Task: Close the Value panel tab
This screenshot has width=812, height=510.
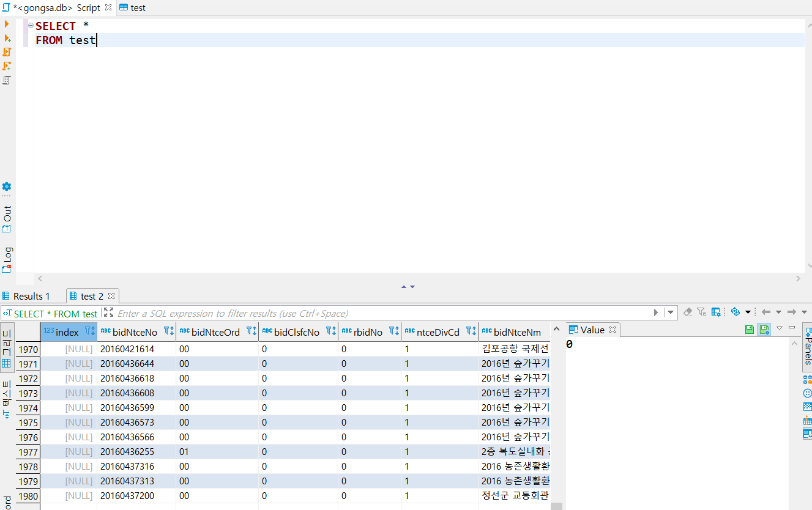Action: 613,330
